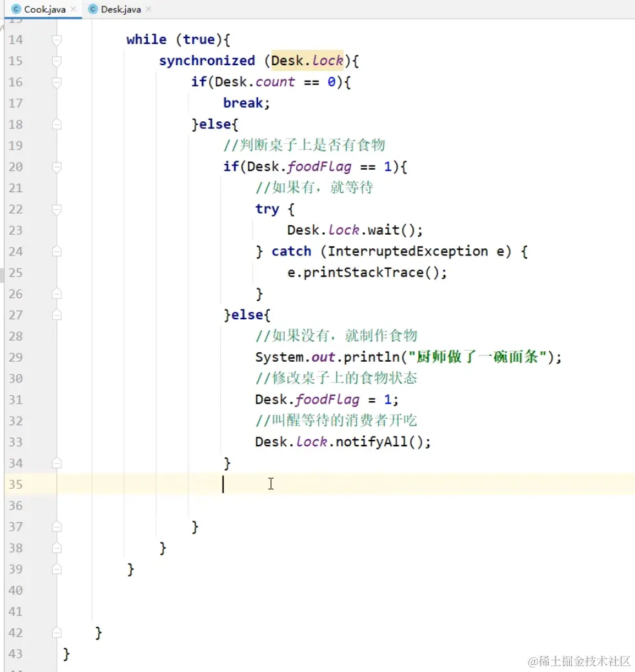The width and height of the screenshot is (635, 672).
Task: Collapse the while loop fold at line 14
Action: (x=56, y=39)
